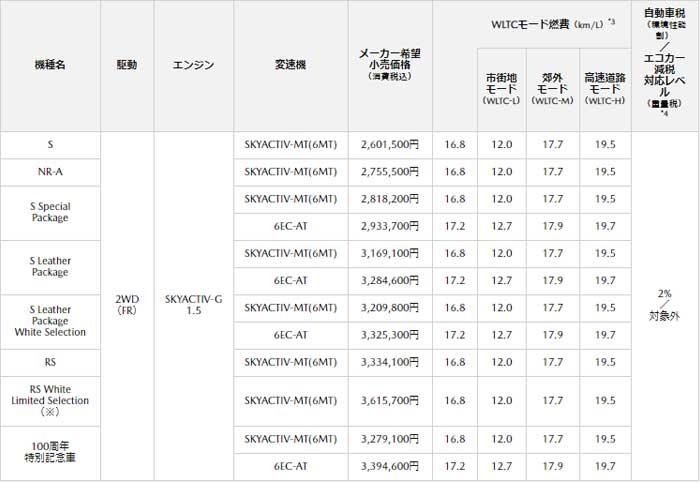Click the 市街地モード (WLTC-L) header
Screen dimensions: 700x483
[501, 89]
